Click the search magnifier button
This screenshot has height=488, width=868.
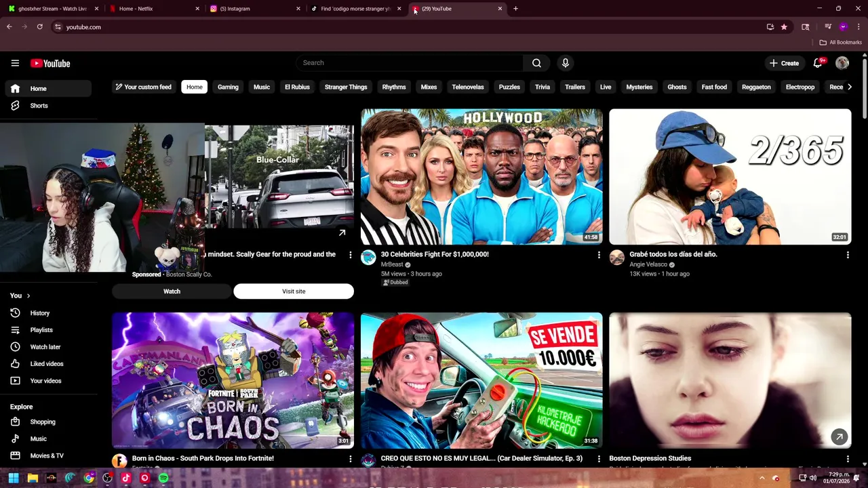tap(536, 63)
